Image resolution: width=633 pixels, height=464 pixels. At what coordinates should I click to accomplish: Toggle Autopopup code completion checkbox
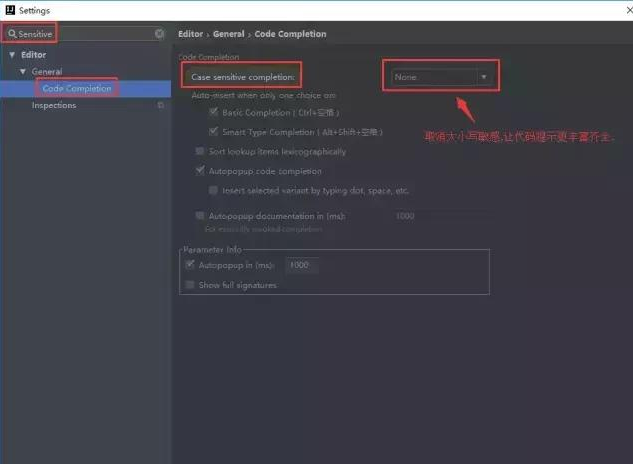200,171
